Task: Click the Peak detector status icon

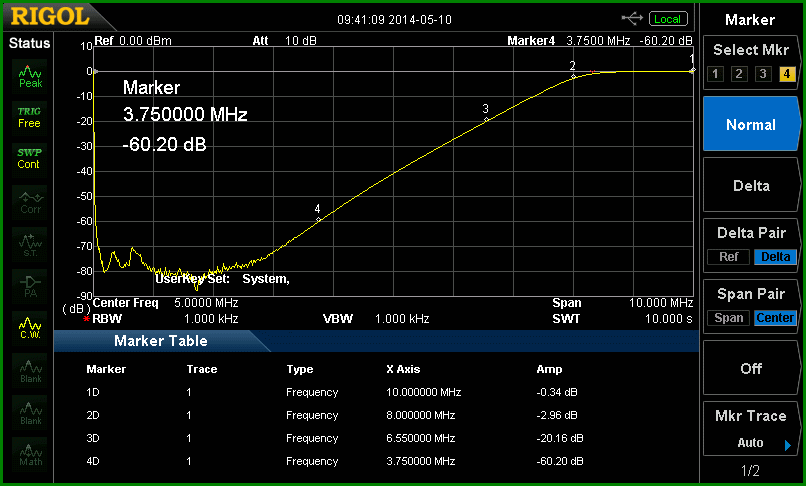Action: [30, 76]
